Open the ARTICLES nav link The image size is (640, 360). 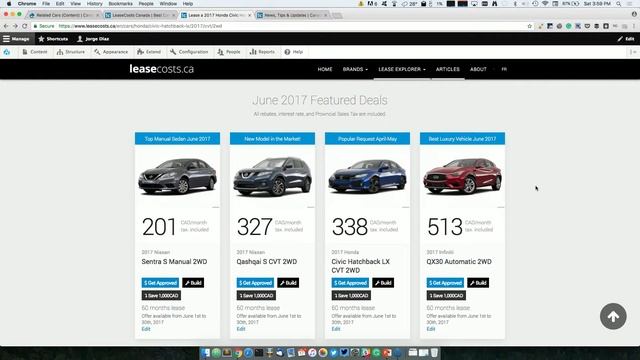[447, 69]
